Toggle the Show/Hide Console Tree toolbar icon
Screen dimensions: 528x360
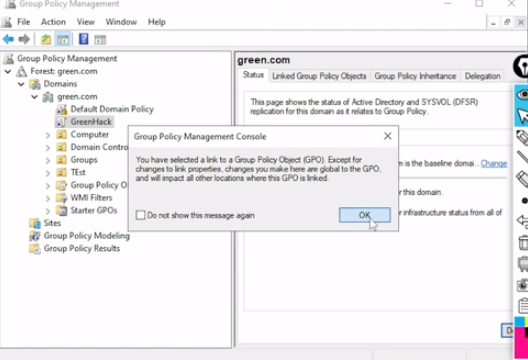click(x=63, y=39)
